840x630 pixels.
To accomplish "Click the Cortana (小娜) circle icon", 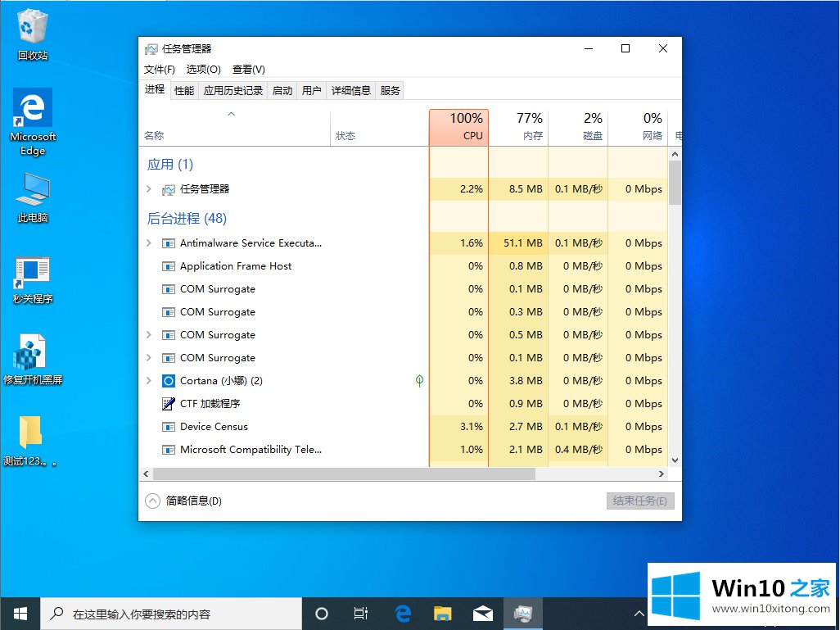I will [168, 381].
